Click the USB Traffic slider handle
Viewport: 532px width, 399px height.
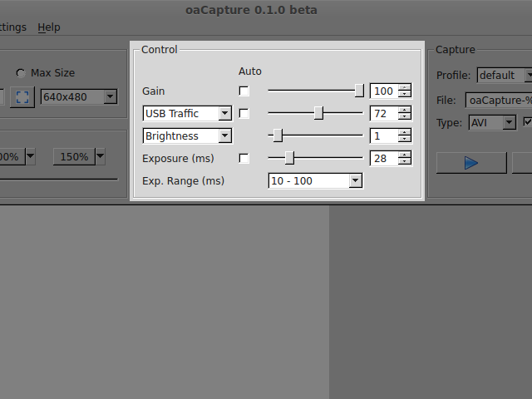pos(318,113)
